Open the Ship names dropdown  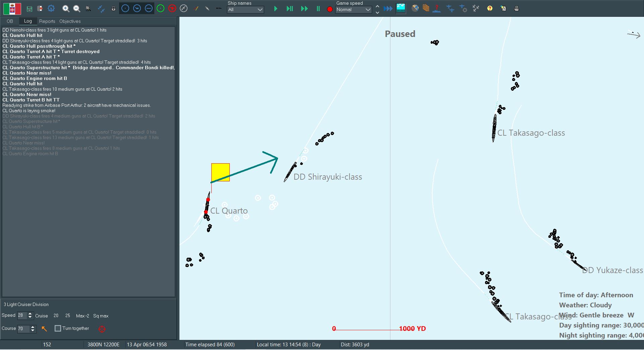pos(246,10)
